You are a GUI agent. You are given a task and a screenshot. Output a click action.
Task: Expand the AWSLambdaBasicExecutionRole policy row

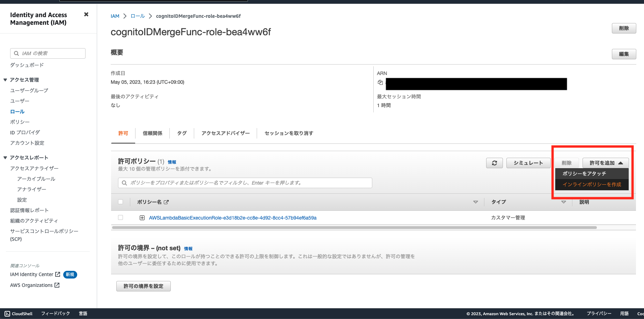pos(142,218)
